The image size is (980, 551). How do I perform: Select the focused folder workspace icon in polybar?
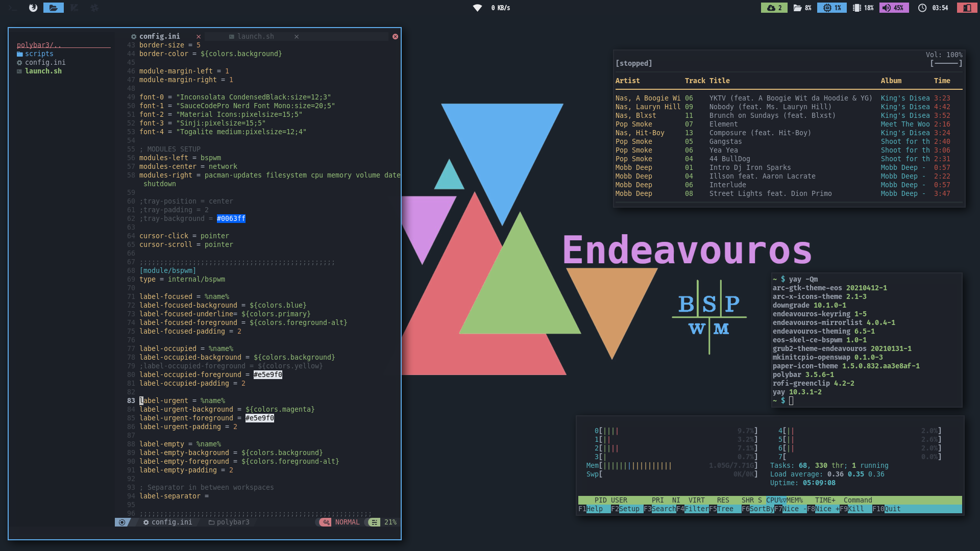(54, 8)
